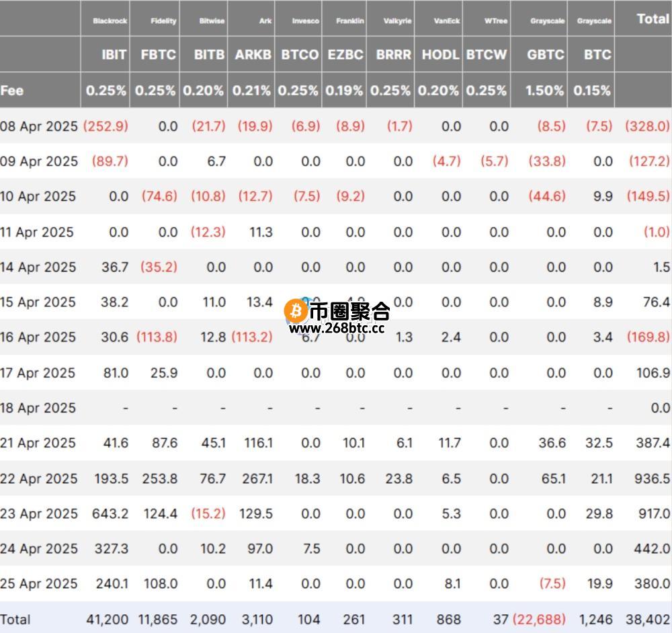Screen dimensions: 672x633
Task: Click the 116.1 ARKB value
Action: tap(259, 443)
